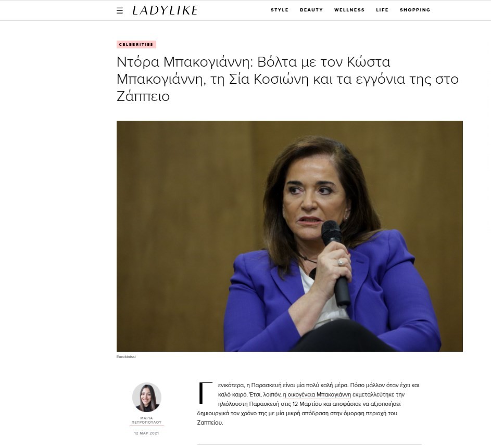Click the first paragraph of the article
Screen dimensions: 491x448
(309, 404)
